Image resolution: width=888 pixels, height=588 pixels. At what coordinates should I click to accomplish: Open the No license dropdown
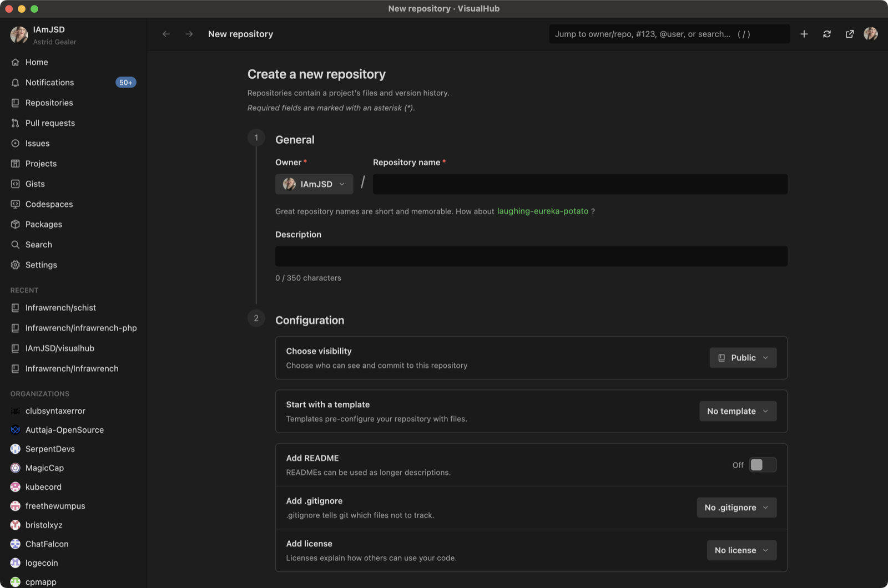pyautogui.click(x=742, y=550)
